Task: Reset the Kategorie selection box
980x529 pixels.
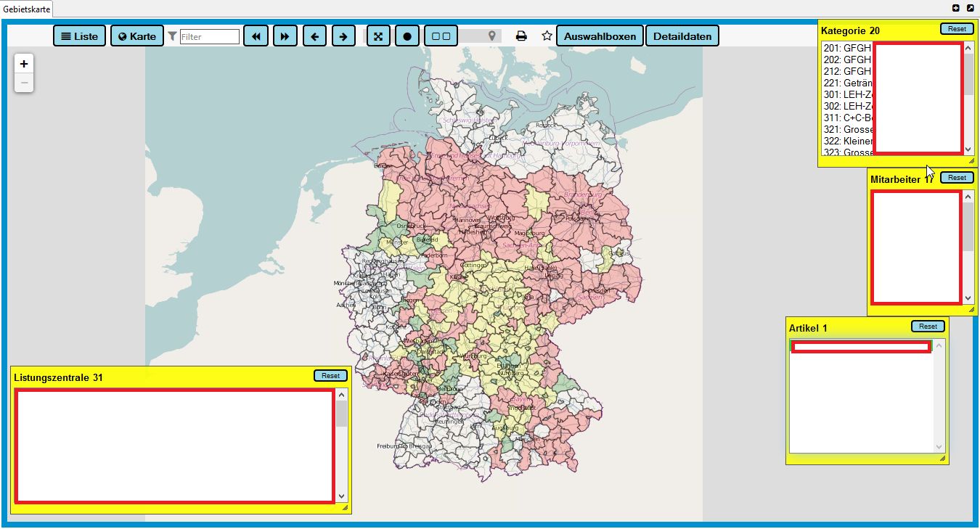Action: (x=957, y=29)
